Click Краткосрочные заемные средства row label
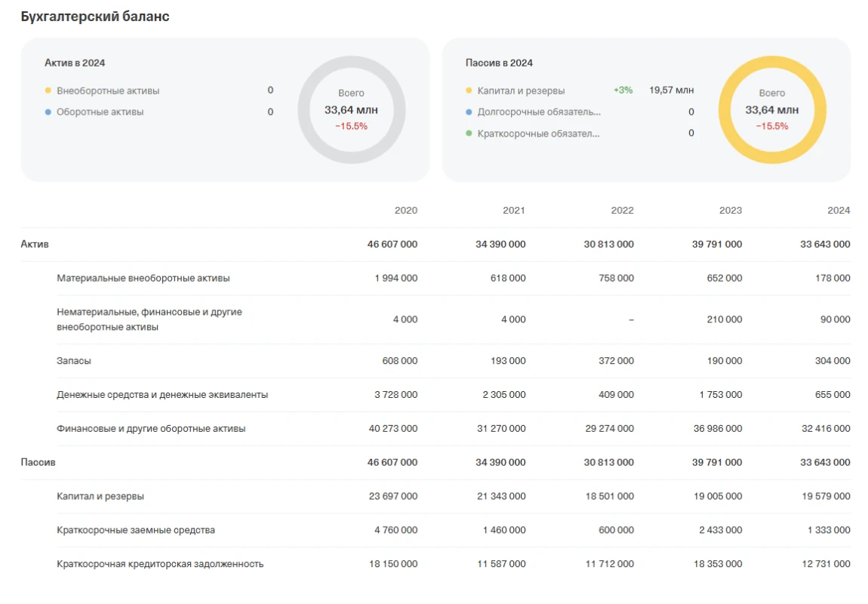Image resolution: width=868 pixels, height=604 pixels. (135, 530)
